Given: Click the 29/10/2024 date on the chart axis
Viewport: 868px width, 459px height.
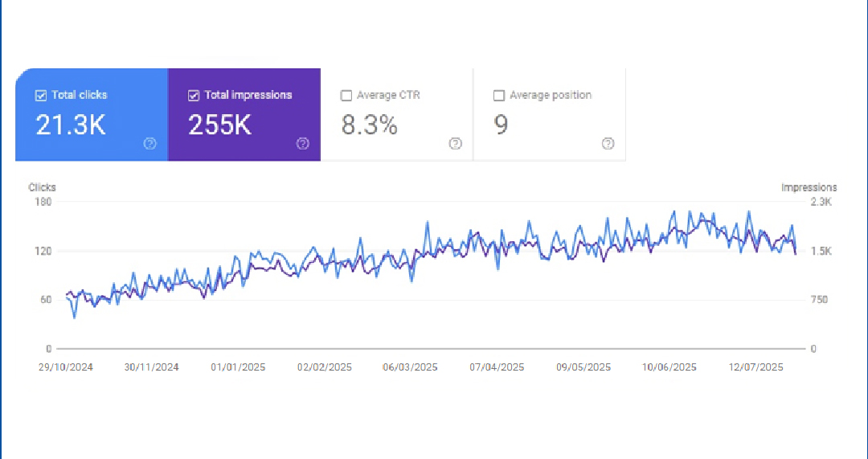Looking at the screenshot, I should (68, 367).
